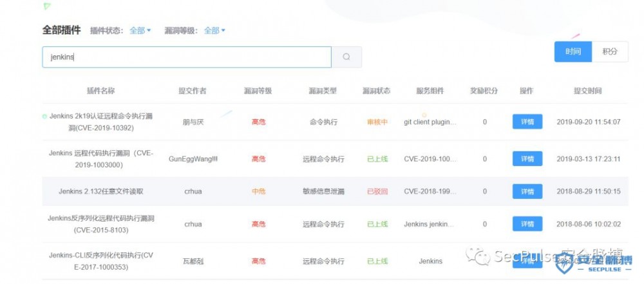Click the 漏洞类型 column header
Image resolution: width=644 pixels, height=284 pixels.
point(323,91)
